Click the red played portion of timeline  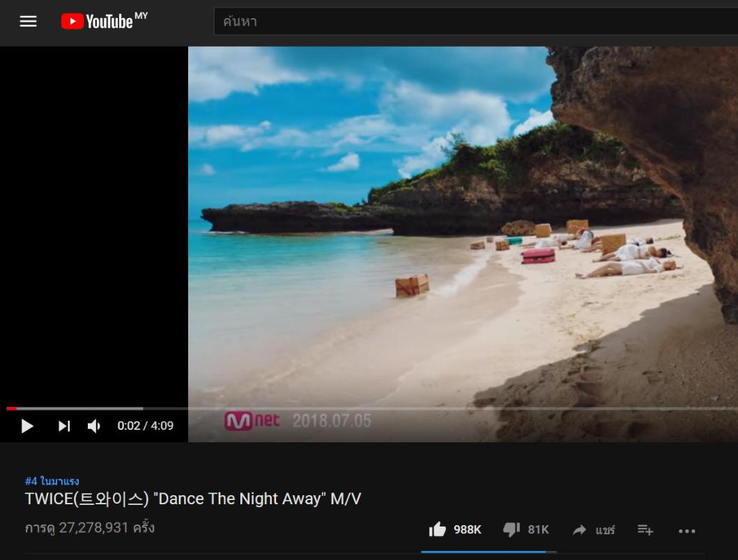(x=11, y=408)
